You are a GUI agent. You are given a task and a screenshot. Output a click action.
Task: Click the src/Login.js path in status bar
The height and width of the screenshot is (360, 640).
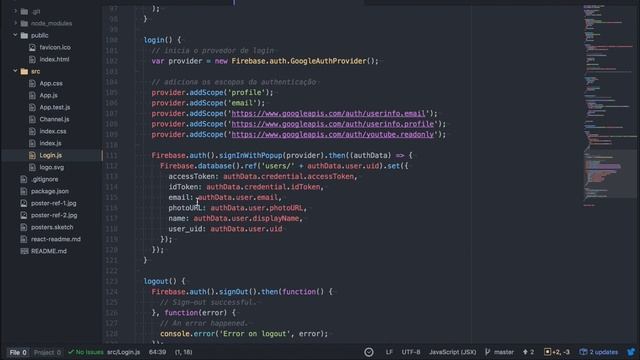point(123,352)
